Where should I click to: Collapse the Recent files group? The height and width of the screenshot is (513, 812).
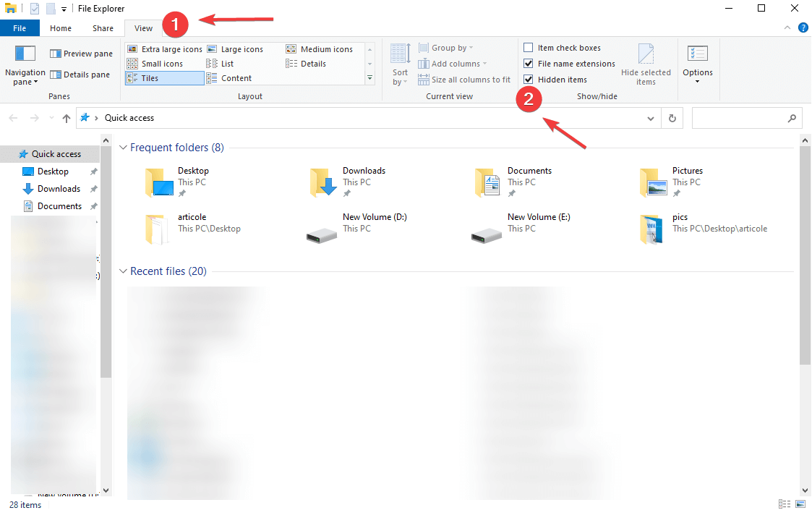123,271
